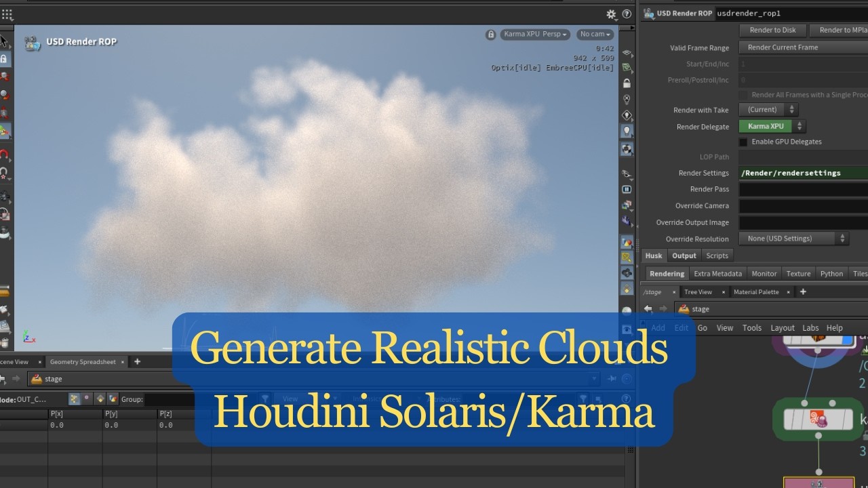
Task: Click the colored shapes material icon in viewport toolbar
Action: 627,243
